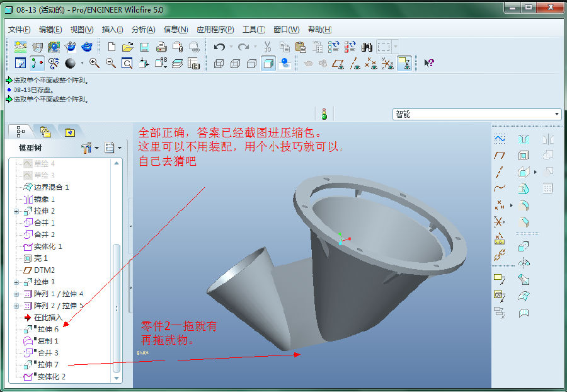Select the Zoom In magnifier tool
The width and height of the screenshot is (567, 392).
(94, 63)
